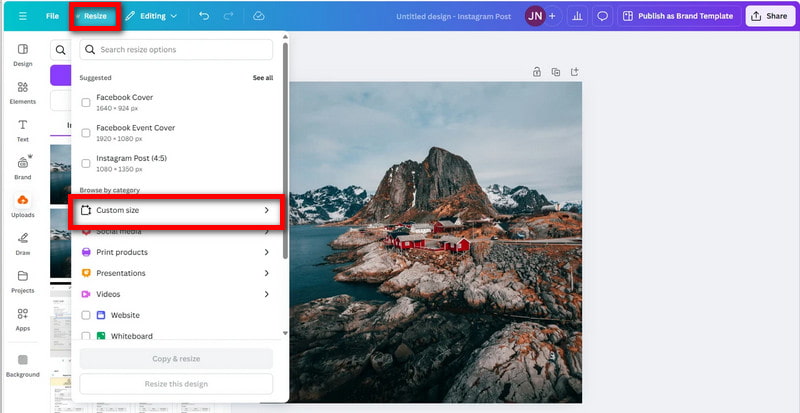The height and width of the screenshot is (413, 800).
Task: Click See all suggested sizes link
Action: pyautogui.click(x=262, y=78)
